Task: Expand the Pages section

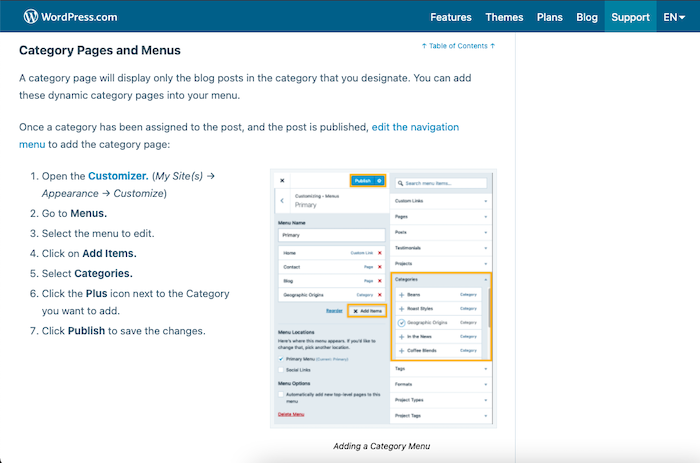Action: pos(441,217)
